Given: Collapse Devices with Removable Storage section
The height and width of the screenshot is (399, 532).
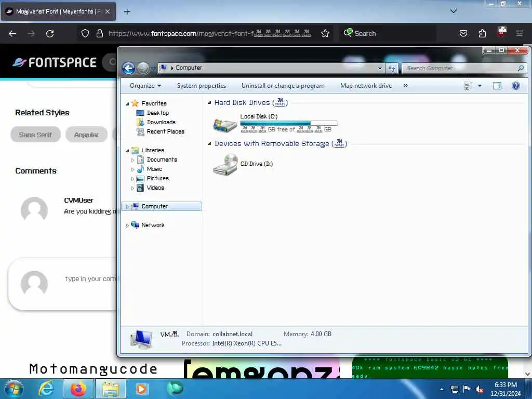Looking at the screenshot, I should point(209,143).
